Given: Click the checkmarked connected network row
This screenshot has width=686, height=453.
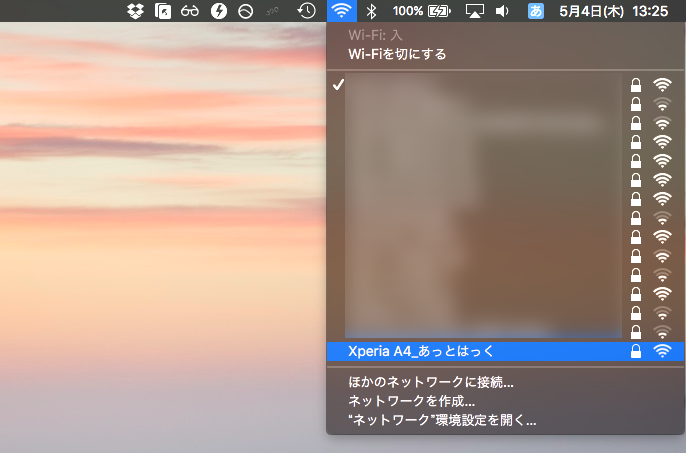Looking at the screenshot, I should tap(480, 85).
